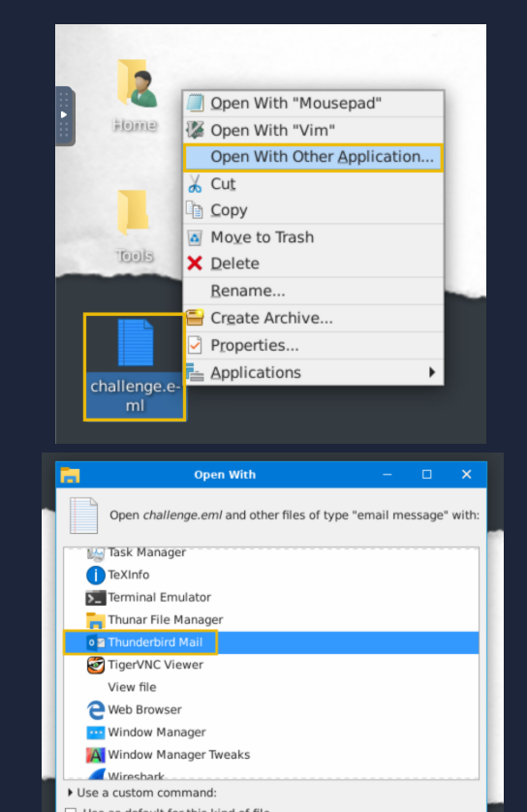527x812 pixels.
Task: Select TigerVNC Viewer in application list
Action: (x=271, y=665)
